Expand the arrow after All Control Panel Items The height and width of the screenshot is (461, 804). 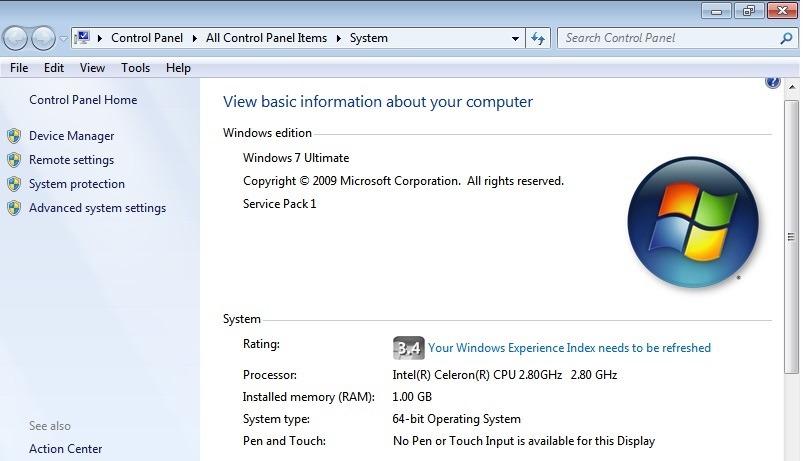(338, 38)
